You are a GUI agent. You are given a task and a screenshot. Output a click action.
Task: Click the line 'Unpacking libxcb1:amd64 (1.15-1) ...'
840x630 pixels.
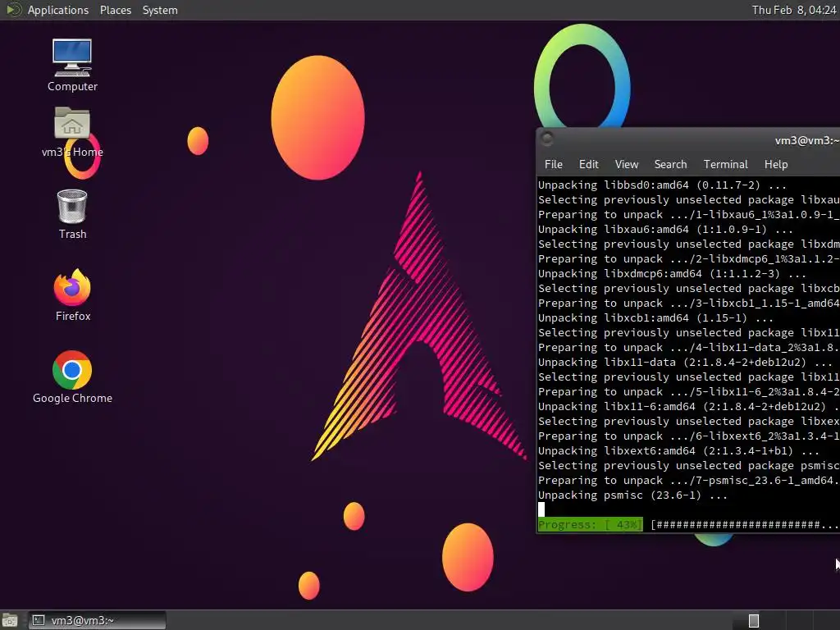(x=655, y=317)
